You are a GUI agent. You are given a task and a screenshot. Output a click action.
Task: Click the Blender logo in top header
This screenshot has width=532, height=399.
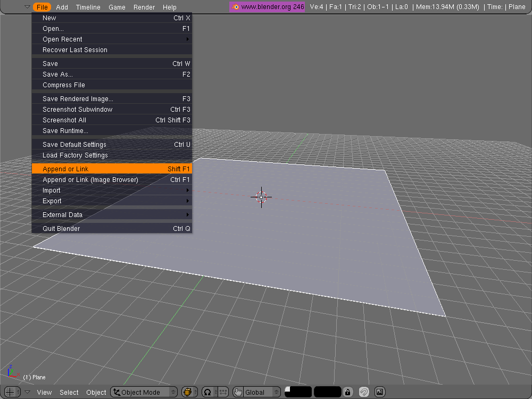(236, 7)
